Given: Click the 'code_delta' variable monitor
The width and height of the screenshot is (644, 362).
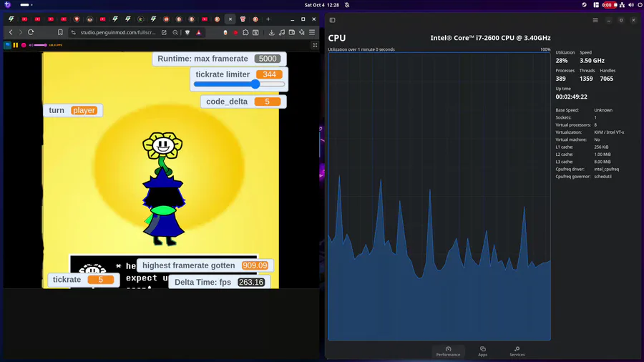Looking at the screenshot, I should coord(243,102).
